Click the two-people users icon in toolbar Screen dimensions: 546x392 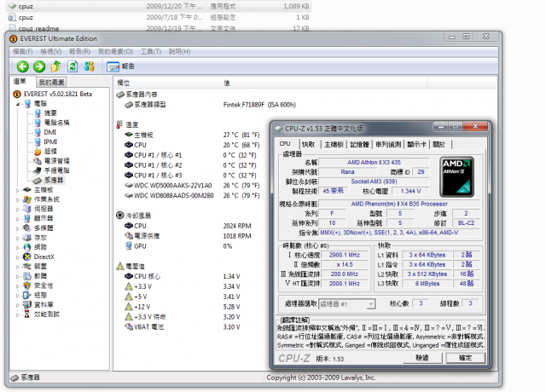89,66
